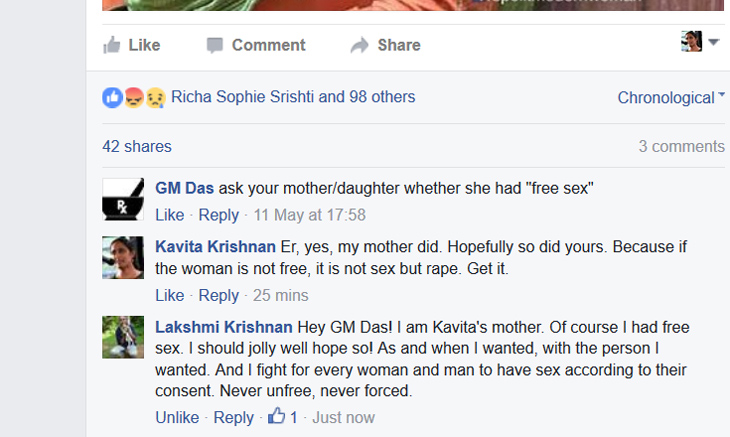Reply to Kavita Krishnan's comment
The image size is (730, 437).
tap(218, 296)
